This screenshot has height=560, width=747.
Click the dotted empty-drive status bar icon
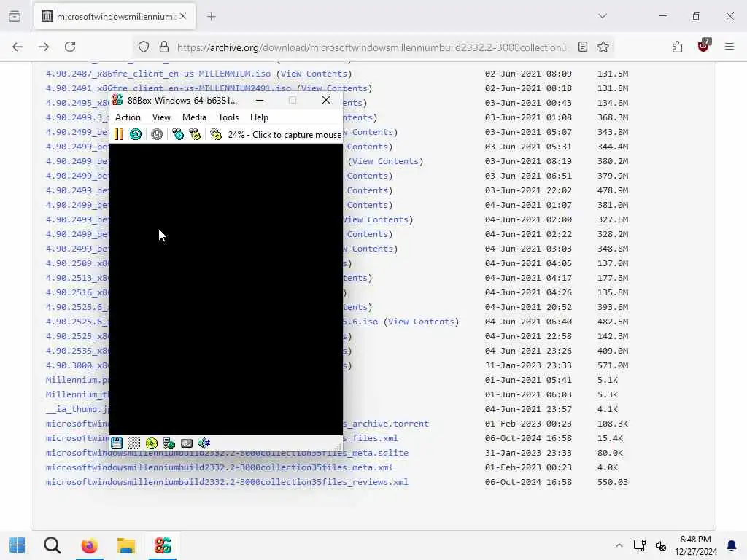point(134,443)
